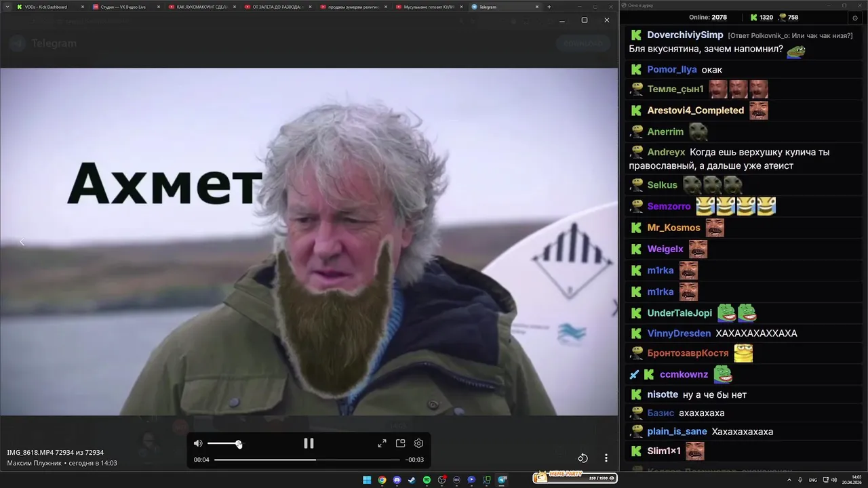Seek in the video progress bar
868x488 pixels.
point(309,460)
